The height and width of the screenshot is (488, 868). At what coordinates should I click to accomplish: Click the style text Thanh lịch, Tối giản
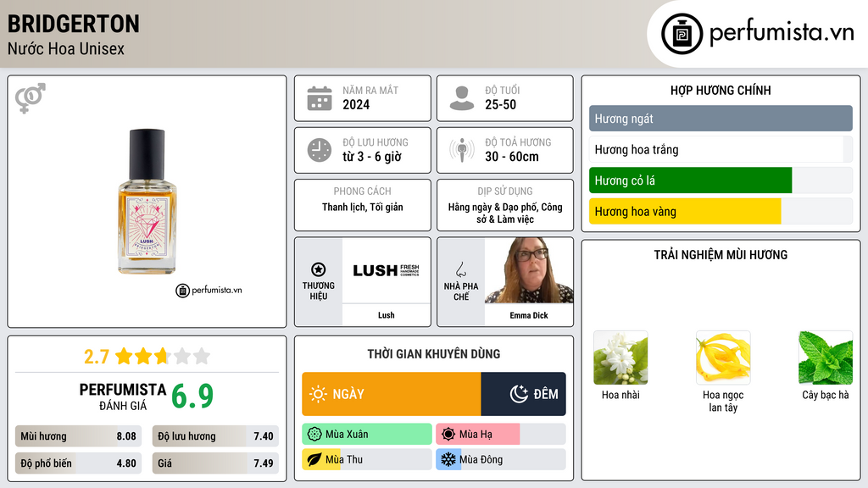[363, 207]
